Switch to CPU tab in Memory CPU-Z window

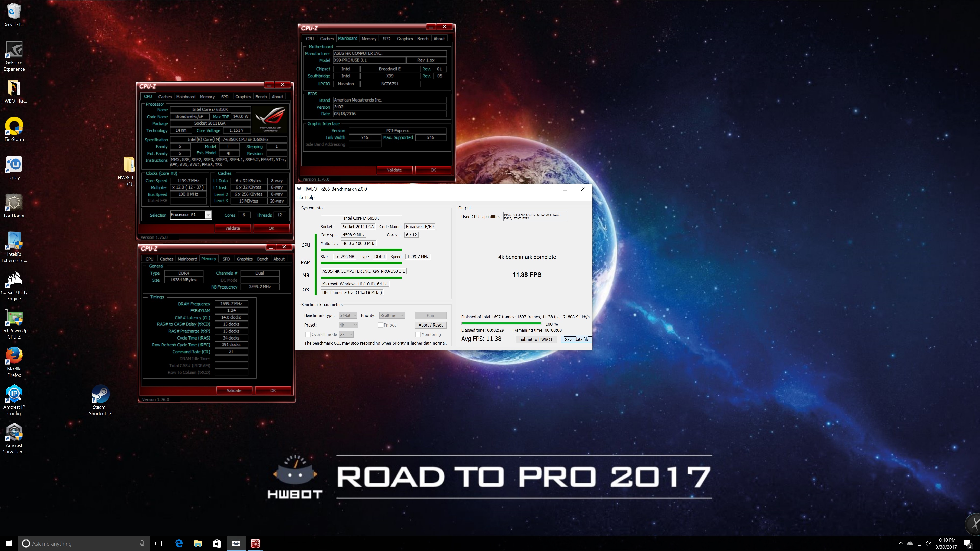[150, 259]
